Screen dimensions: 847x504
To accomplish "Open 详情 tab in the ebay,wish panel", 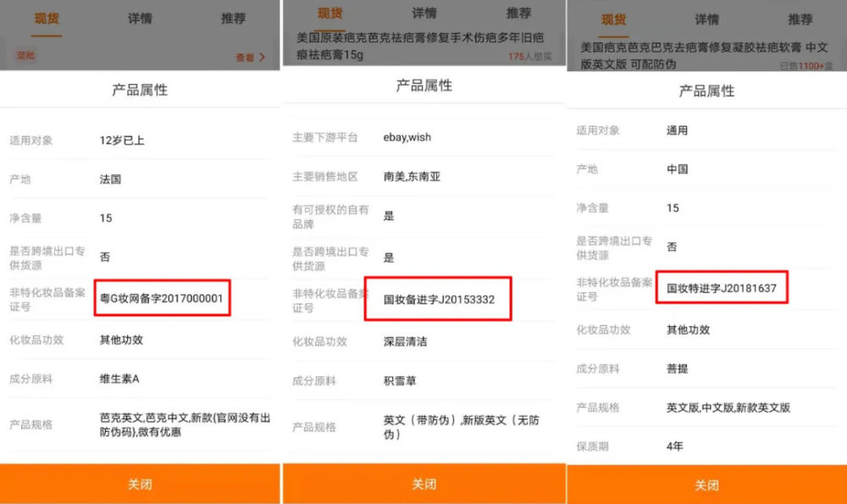I will 424,13.
